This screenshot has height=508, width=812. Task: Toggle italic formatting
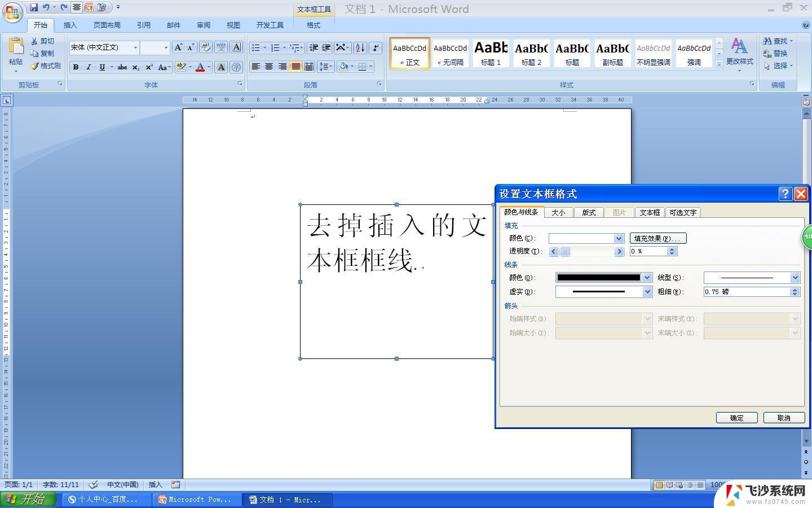tap(89, 67)
